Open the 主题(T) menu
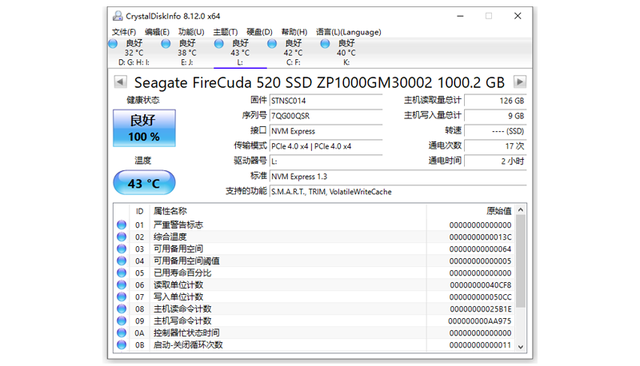This screenshot has height=366, width=640. click(225, 32)
